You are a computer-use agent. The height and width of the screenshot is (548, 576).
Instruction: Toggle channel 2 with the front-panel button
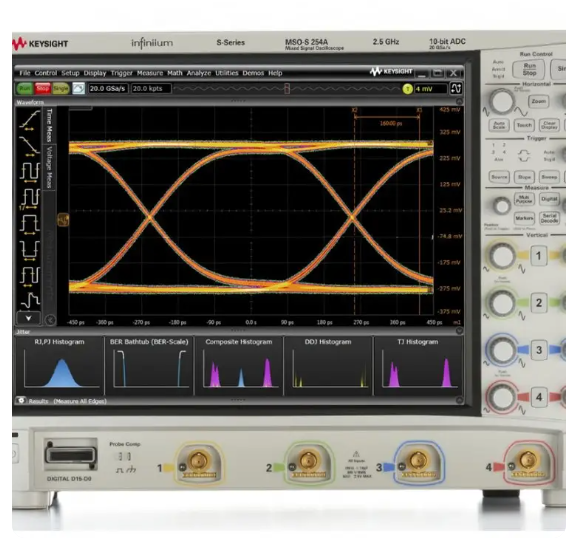click(539, 303)
